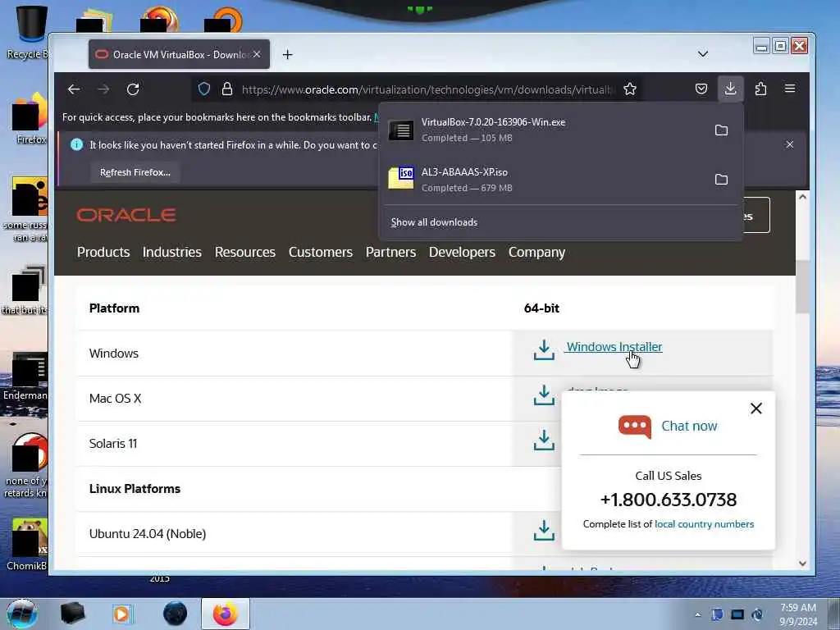Open the media player taskbar icon
This screenshot has width=840, height=630.
pyautogui.click(x=121, y=614)
